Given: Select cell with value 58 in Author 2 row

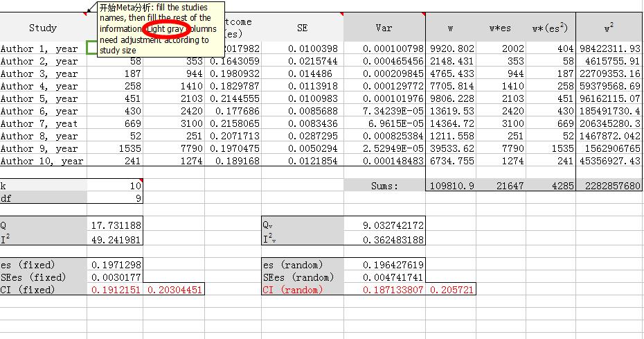Looking at the screenshot, I should [115, 61].
